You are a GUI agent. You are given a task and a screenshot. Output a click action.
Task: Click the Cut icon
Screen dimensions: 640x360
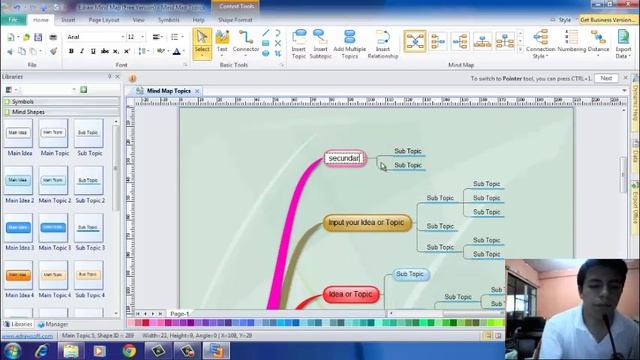click(x=11, y=51)
